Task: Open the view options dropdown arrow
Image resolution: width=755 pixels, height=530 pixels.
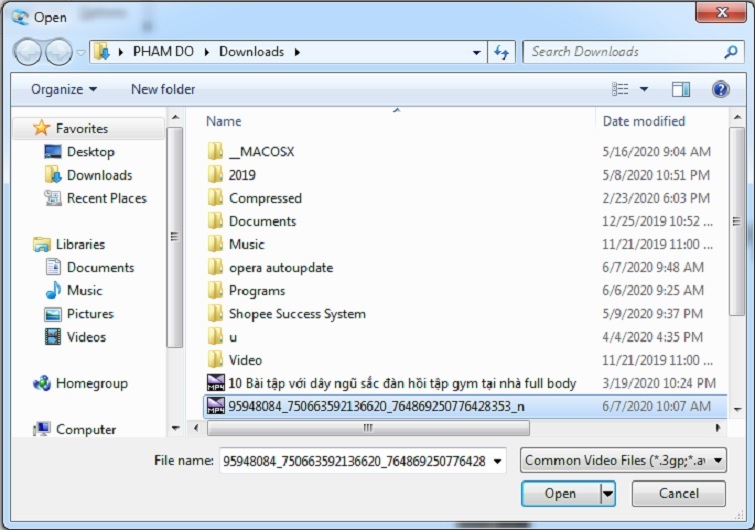Action: (644, 89)
